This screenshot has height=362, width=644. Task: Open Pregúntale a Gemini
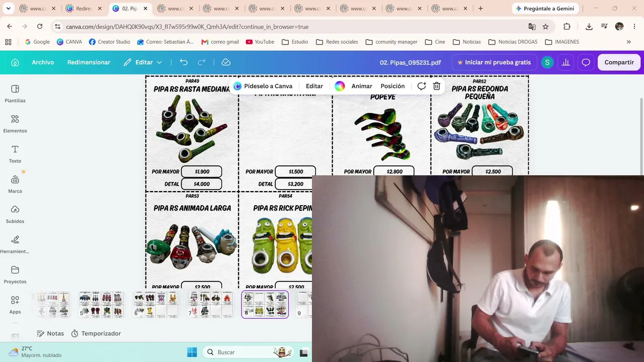click(545, 9)
